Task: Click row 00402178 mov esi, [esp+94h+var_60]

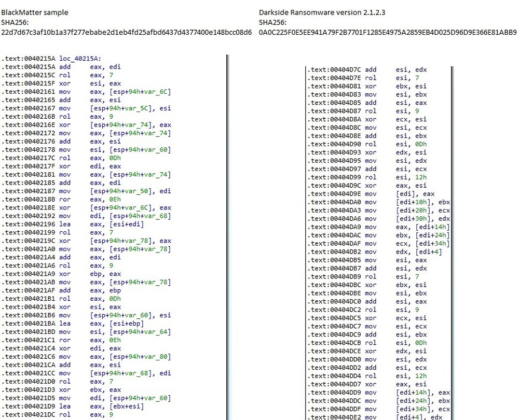Action: coord(86,149)
